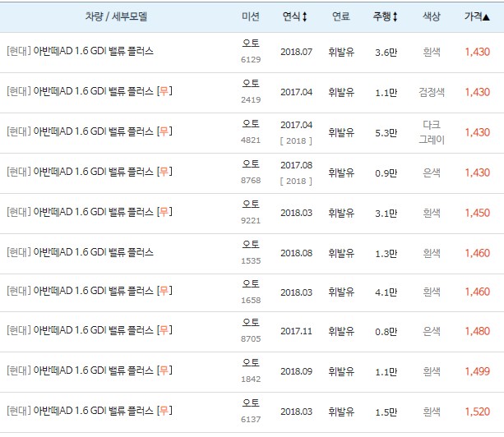Click the 다크 그레이 color cell
This screenshot has width=504, height=437.
pos(432,132)
